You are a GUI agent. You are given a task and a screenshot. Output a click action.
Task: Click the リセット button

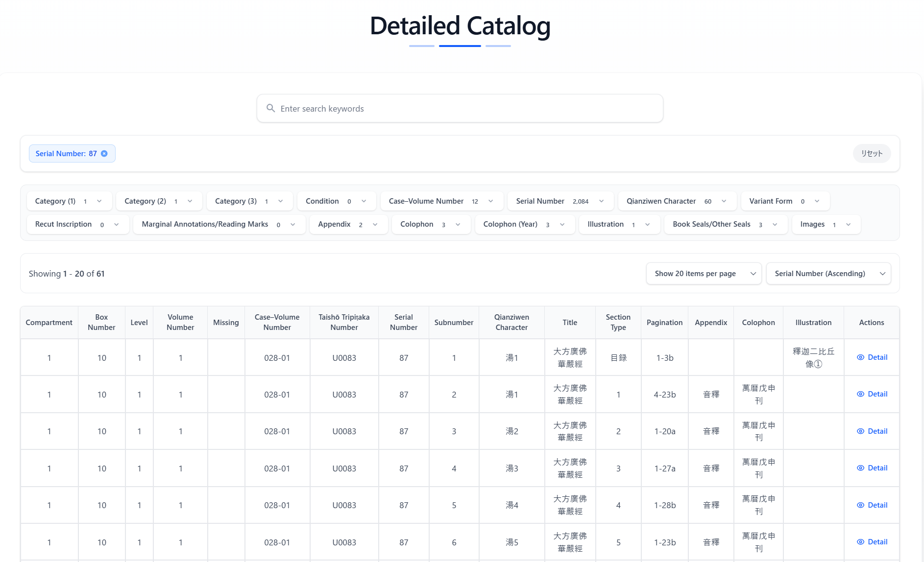tap(872, 153)
